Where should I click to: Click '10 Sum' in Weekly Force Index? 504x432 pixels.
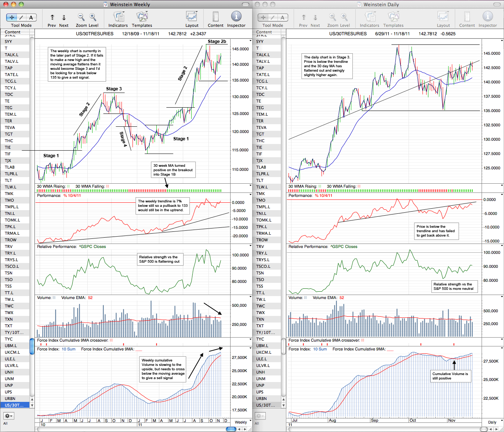69,349
